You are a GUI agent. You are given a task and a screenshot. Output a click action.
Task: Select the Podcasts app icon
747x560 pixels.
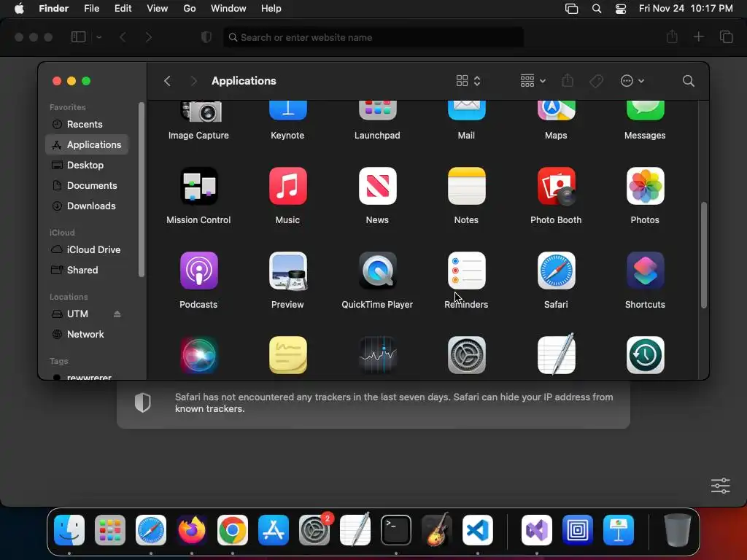[198, 271]
